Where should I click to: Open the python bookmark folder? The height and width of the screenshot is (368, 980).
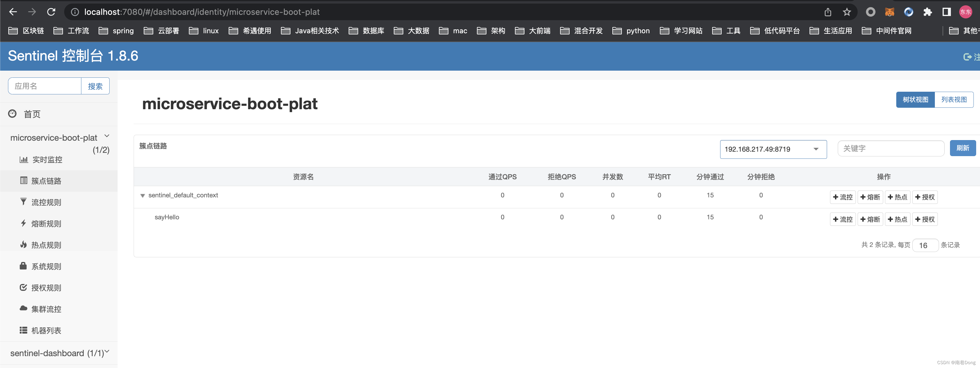click(x=631, y=31)
